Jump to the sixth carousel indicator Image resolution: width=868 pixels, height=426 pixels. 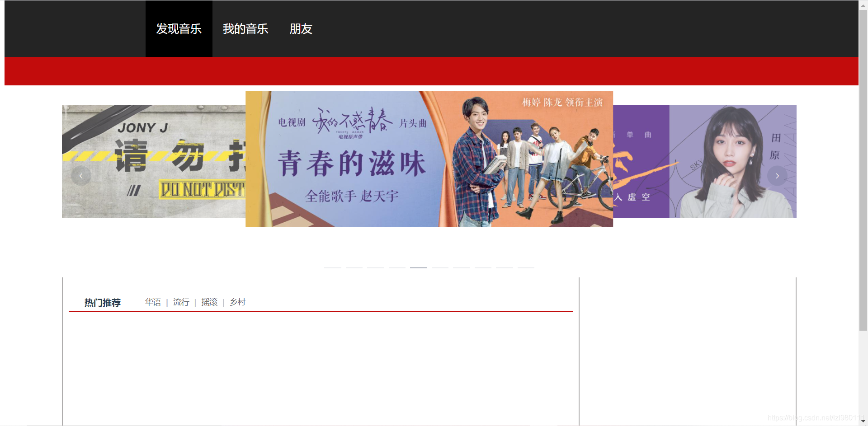point(440,267)
